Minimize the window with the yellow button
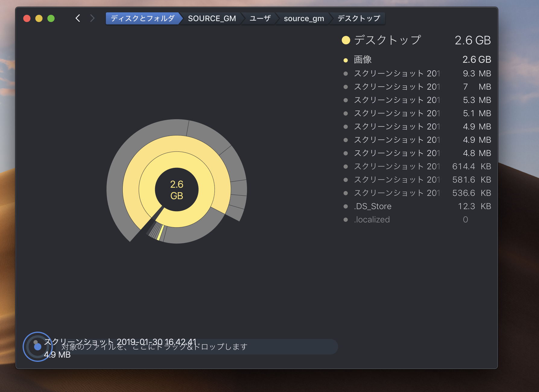539x392 pixels. tap(39, 18)
